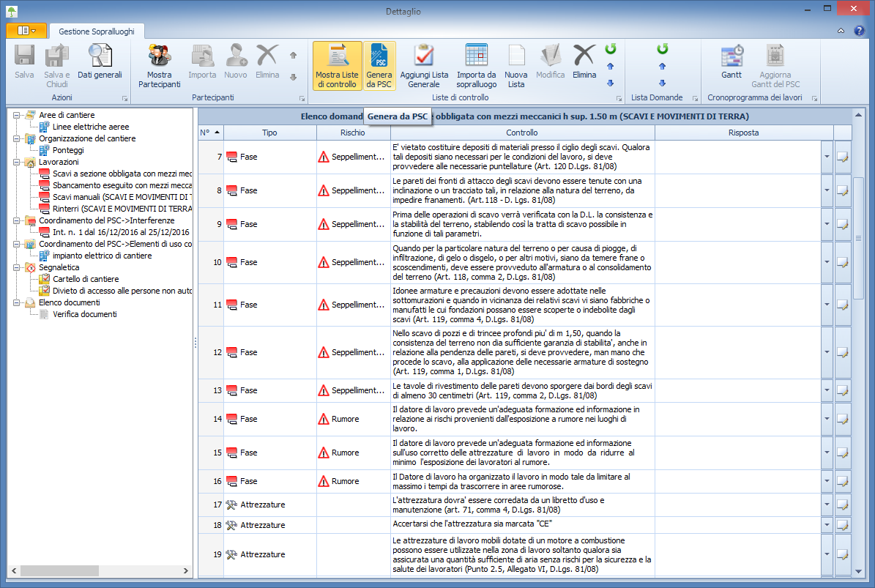
Task: Toggle Mostra Liste di controllo
Action: tap(337, 64)
